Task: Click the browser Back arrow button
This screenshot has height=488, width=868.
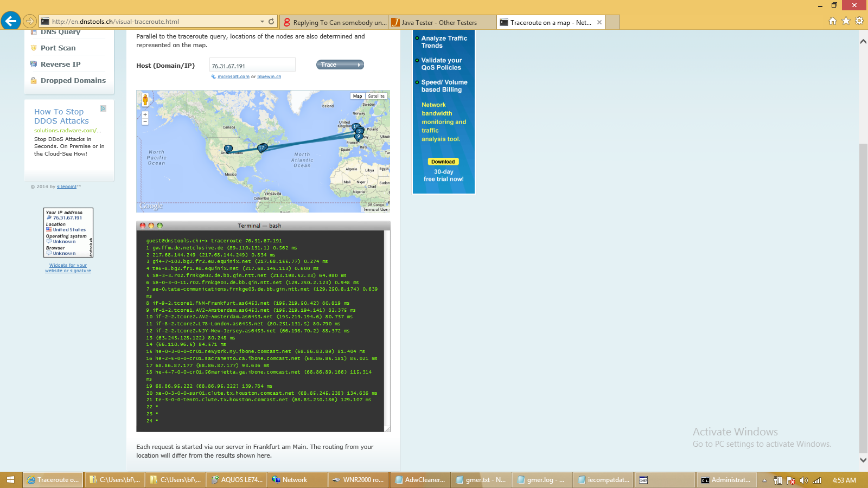Action: point(11,21)
